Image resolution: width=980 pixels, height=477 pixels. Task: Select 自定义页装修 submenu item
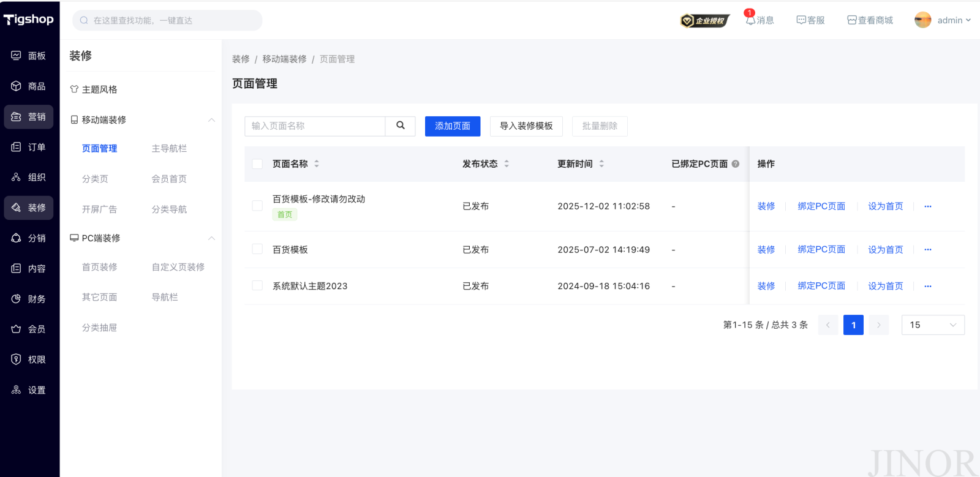pyautogui.click(x=178, y=267)
